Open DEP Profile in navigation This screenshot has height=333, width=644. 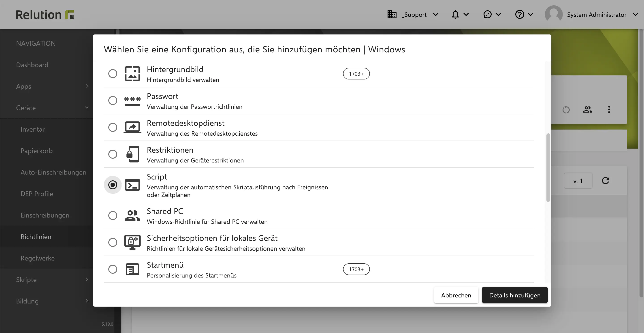click(x=37, y=194)
